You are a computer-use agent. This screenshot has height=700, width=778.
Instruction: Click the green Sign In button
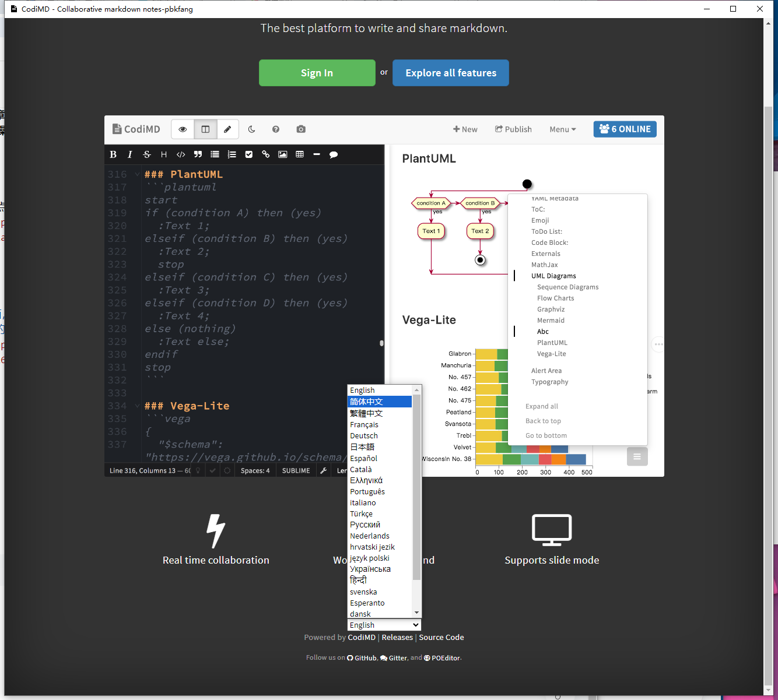317,73
